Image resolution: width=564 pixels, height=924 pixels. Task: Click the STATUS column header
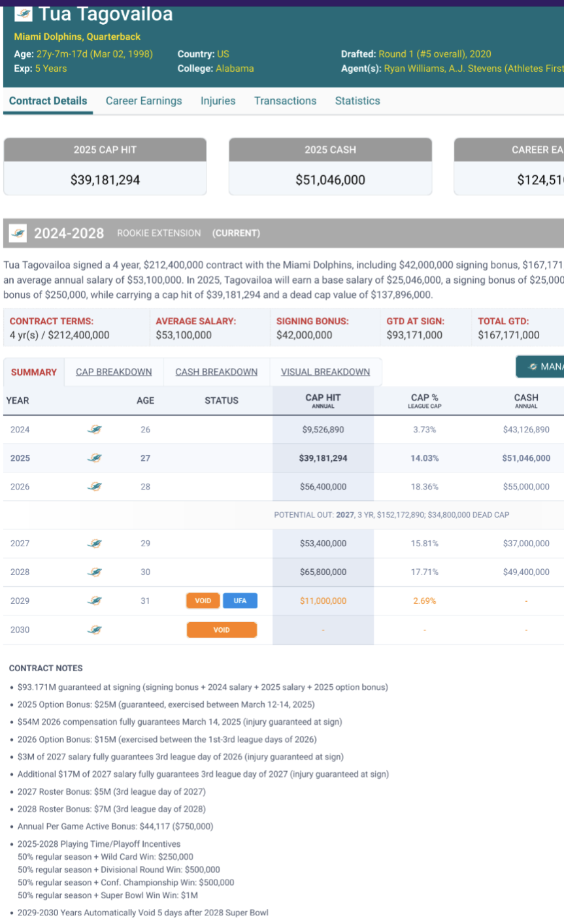(222, 400)
